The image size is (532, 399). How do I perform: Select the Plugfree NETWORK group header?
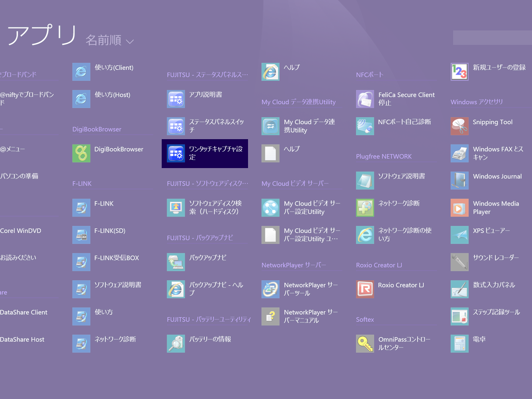tap(384, 156)
